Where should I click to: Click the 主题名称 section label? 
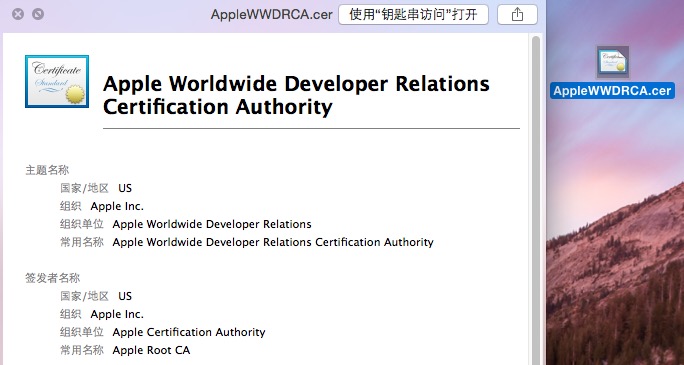(47, 170)
